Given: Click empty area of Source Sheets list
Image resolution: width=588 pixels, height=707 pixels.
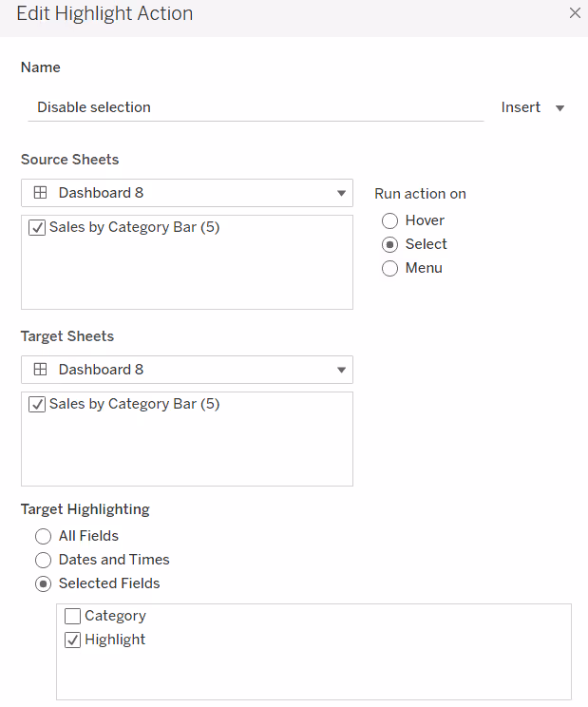Looking at the screenshot, I should tap(186, 277).
